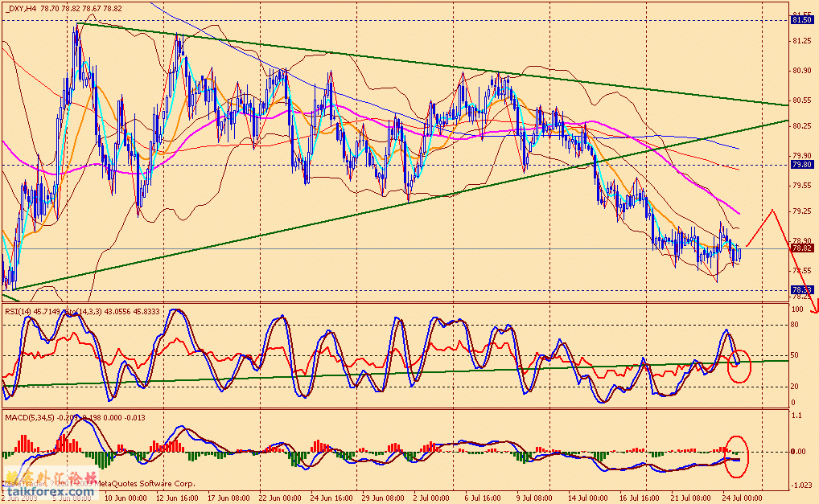Click the 24 Jun 16:00 time label

[x=331, y=498]
